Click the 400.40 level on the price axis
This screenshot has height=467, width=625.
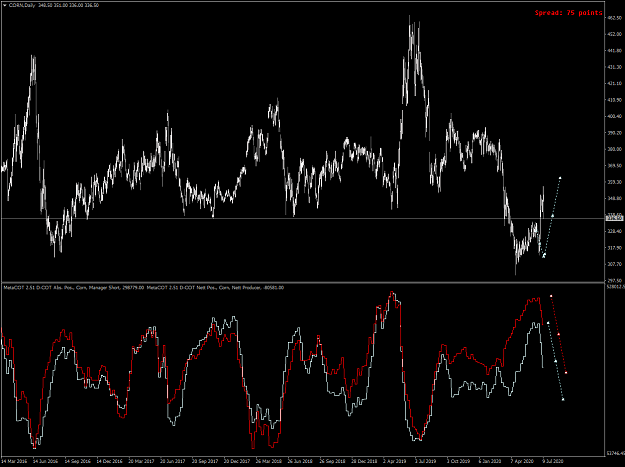pyautogui.click(x=614, y=116)
